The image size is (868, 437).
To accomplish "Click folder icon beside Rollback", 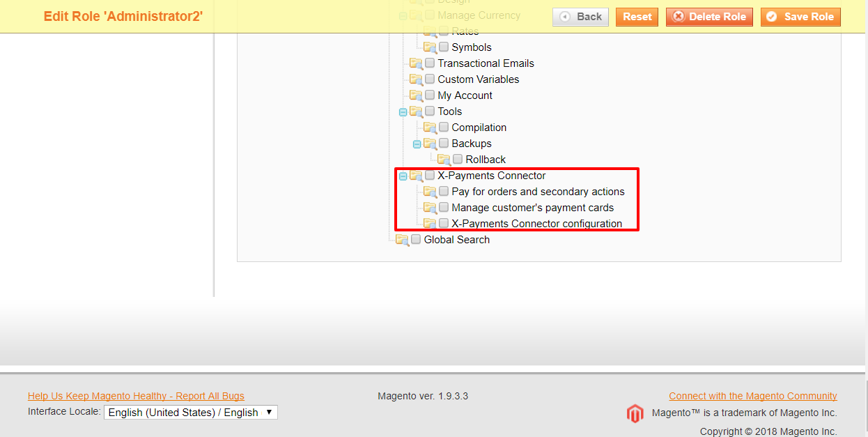I will click(x=444, y=160).
